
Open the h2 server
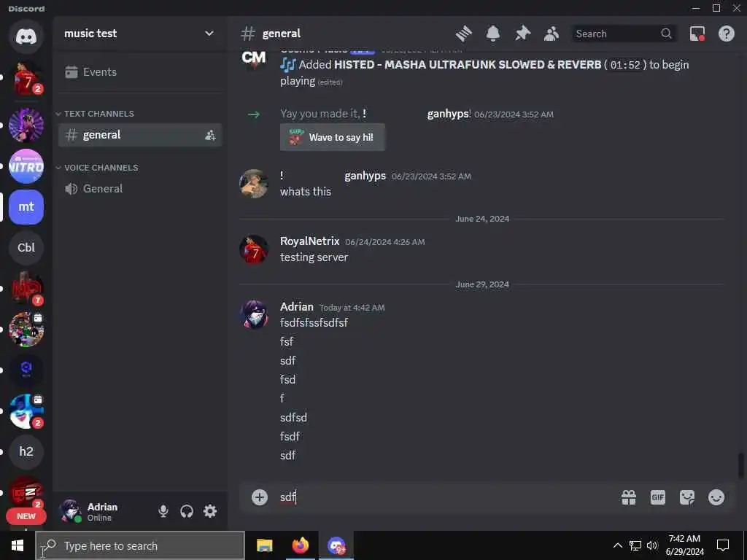click(26, 451)
